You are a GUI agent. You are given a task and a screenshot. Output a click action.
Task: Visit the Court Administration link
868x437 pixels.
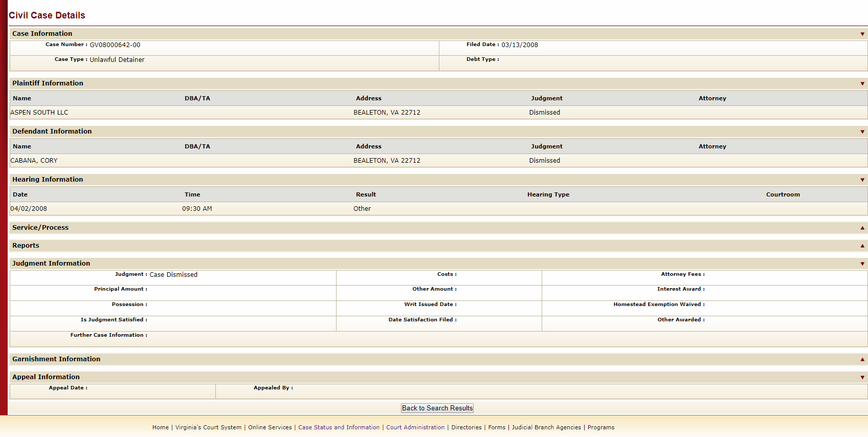tap(415, 427)
